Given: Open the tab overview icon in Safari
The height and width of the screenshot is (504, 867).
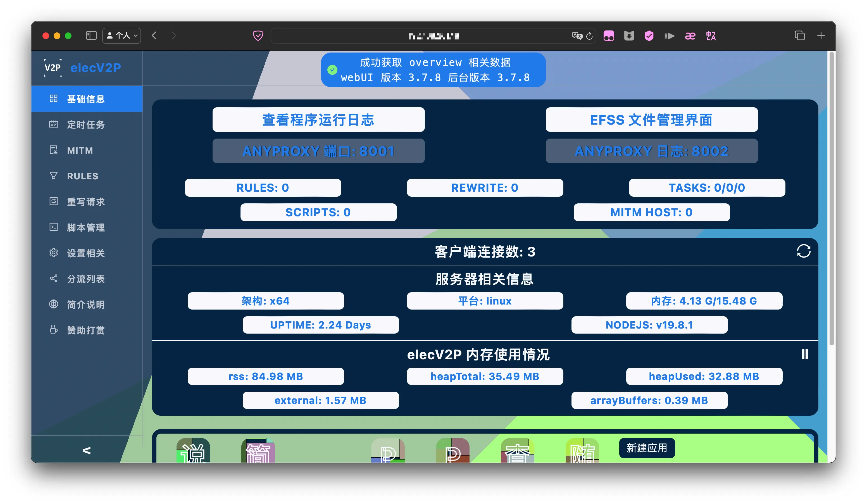Looking at the screenshot, I should click(x=800, y=36).
